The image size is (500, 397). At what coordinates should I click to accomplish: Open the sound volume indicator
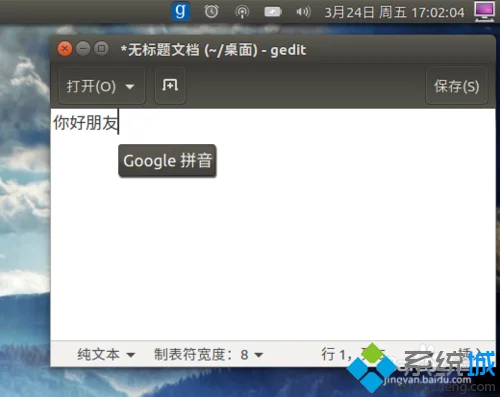303,12
